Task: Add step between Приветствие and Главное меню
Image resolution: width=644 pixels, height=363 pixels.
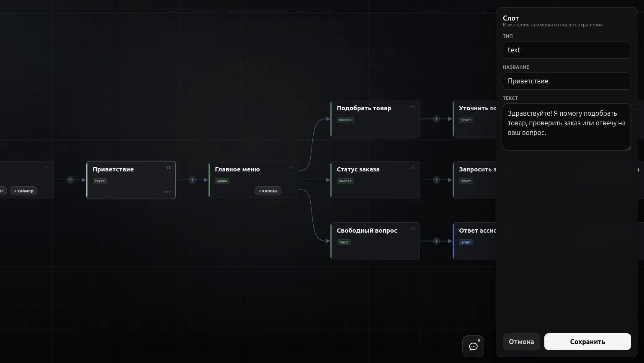Action: click(x=192, y=180)
